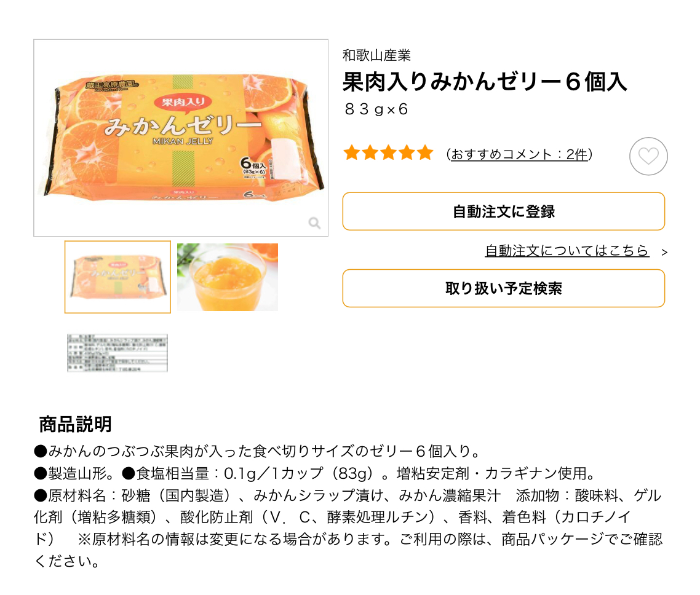Click the magnifier zoom icon on product image

click(314, 223)
